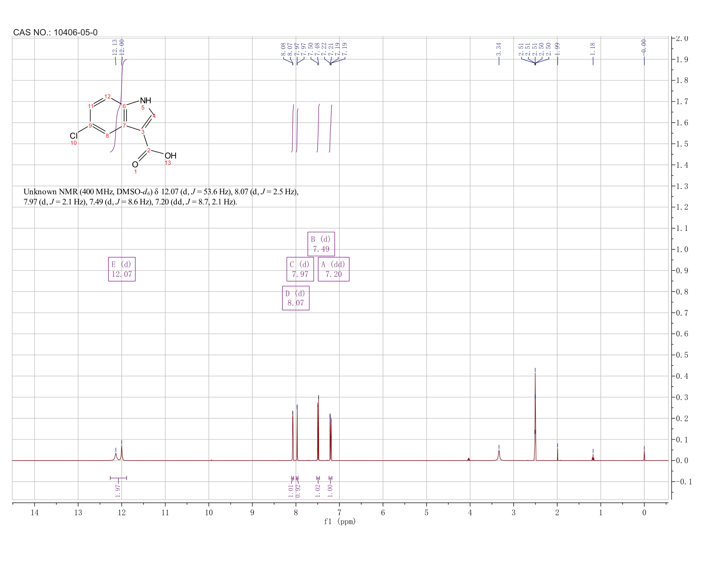This screenshot has width=728, height=563.
Task: Select the 'Unknown NMR (400 MHz, DMSO-d6)' report line
Action: pyautogui.click(x=161, y=192)
